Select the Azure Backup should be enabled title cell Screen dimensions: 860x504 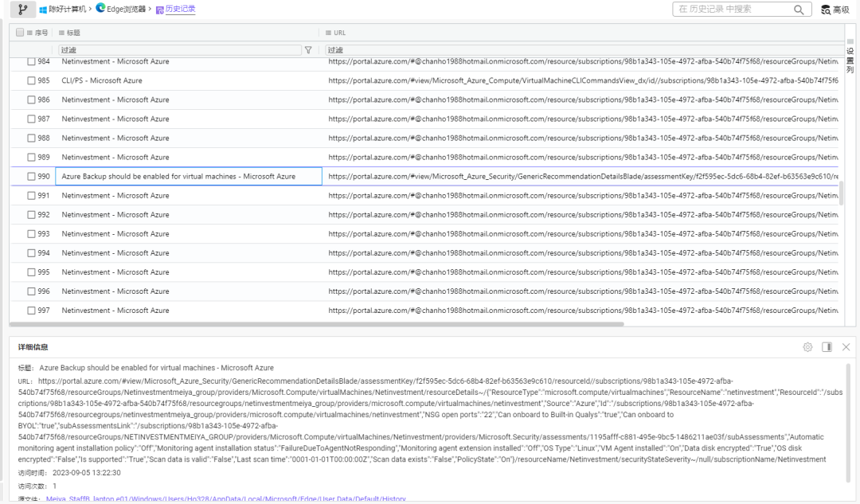[x=189, y=177]
